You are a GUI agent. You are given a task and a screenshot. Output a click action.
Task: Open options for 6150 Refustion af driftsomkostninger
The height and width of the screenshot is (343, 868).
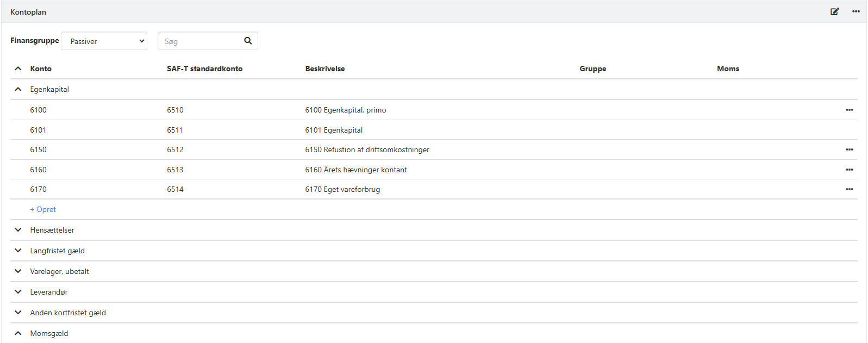pos(849,149)
